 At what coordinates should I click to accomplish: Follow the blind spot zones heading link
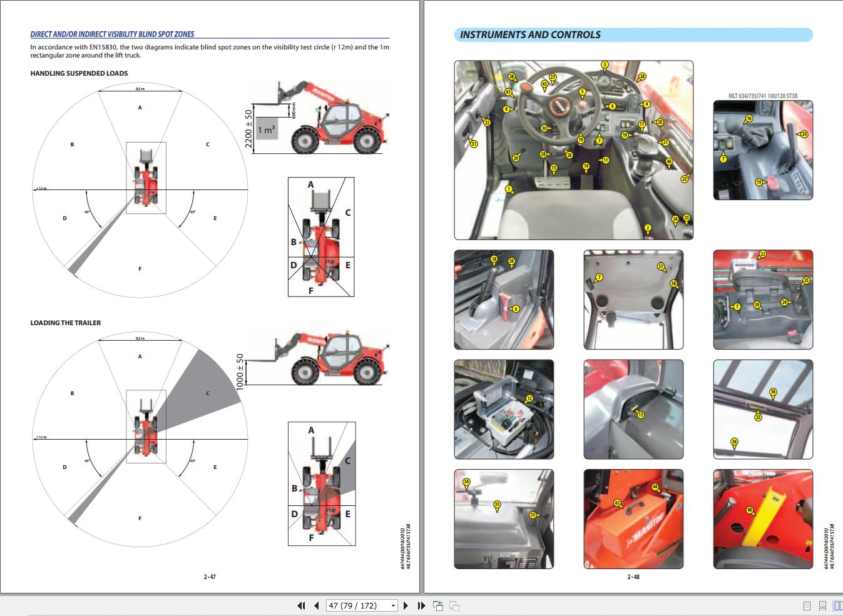click(113, 34)
